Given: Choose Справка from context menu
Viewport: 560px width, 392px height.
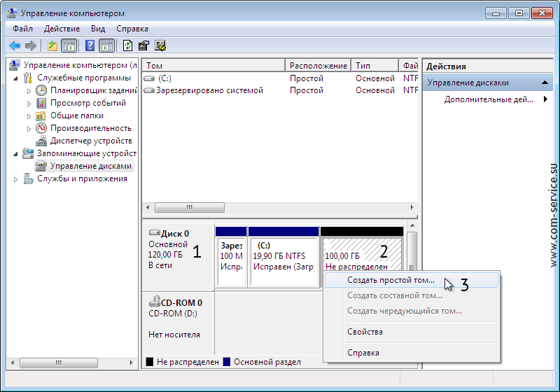Looking at the screenshot, I should 412,353.
